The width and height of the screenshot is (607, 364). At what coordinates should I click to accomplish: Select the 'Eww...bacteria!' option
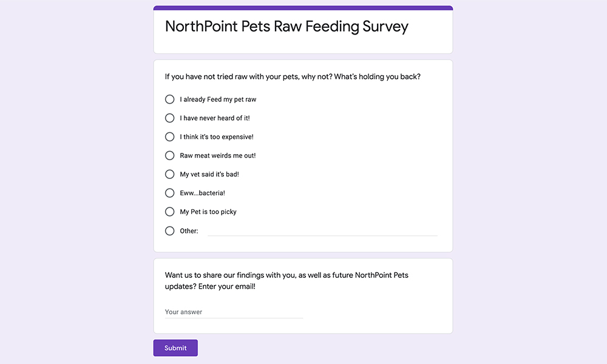pyautogui.click(x=169, y=193)
